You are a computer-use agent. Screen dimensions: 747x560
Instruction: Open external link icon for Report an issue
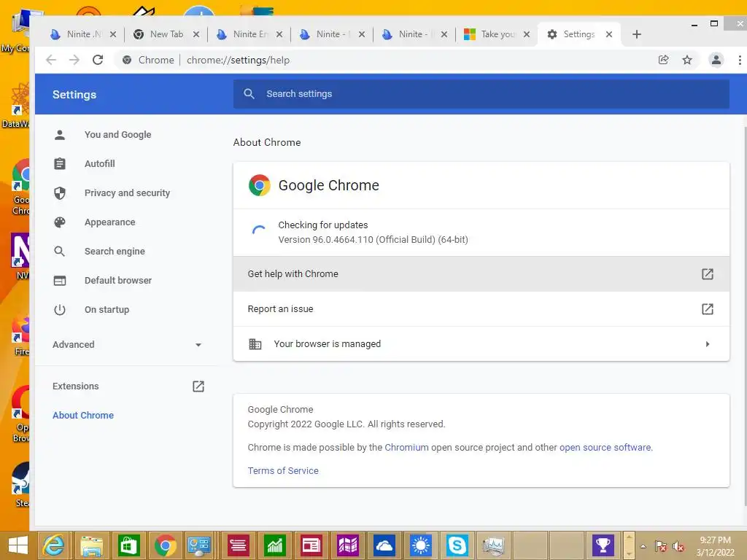[x=708, y=309]
